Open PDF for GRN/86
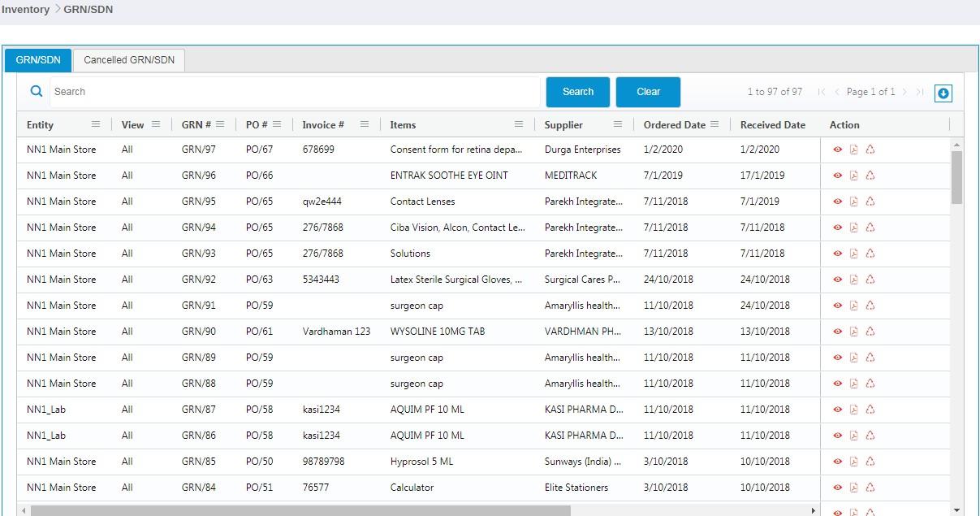Image resolution: width=980 pixels, height=516 pixels. pos(854,436)
